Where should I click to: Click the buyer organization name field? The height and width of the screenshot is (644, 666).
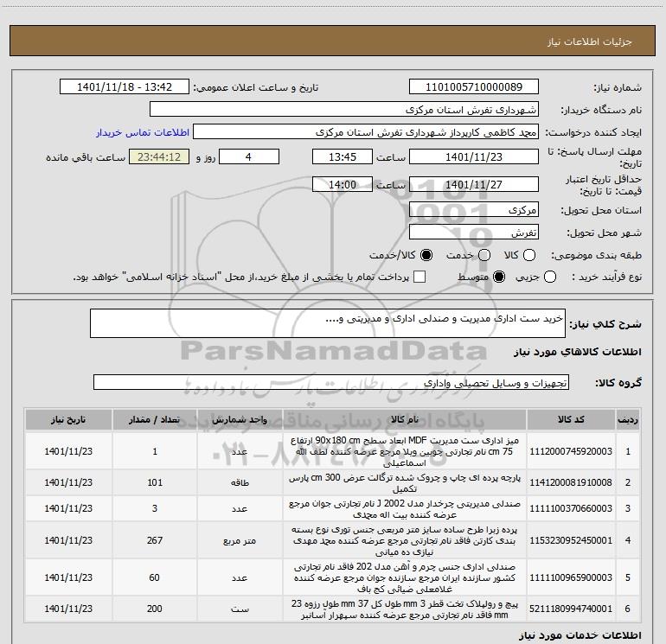pos(344,110)
